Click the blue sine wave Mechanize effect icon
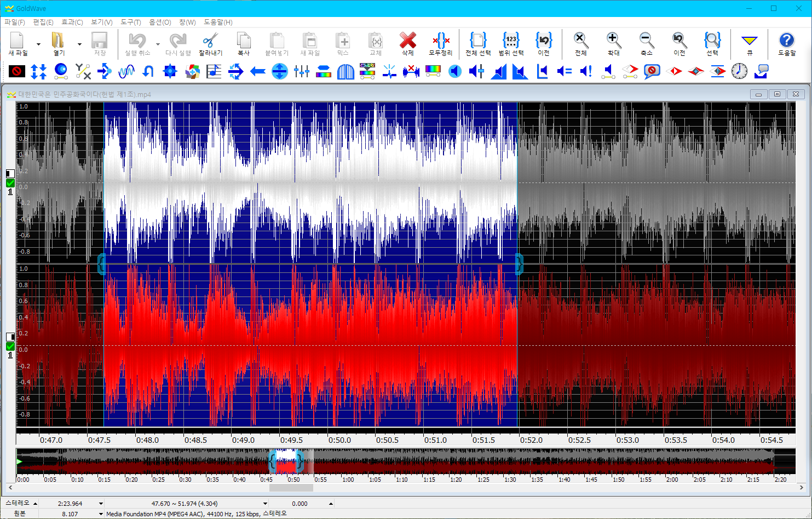The width and height of the screenshot is (812, 519). pyautogui.click(x=126, y=71)
